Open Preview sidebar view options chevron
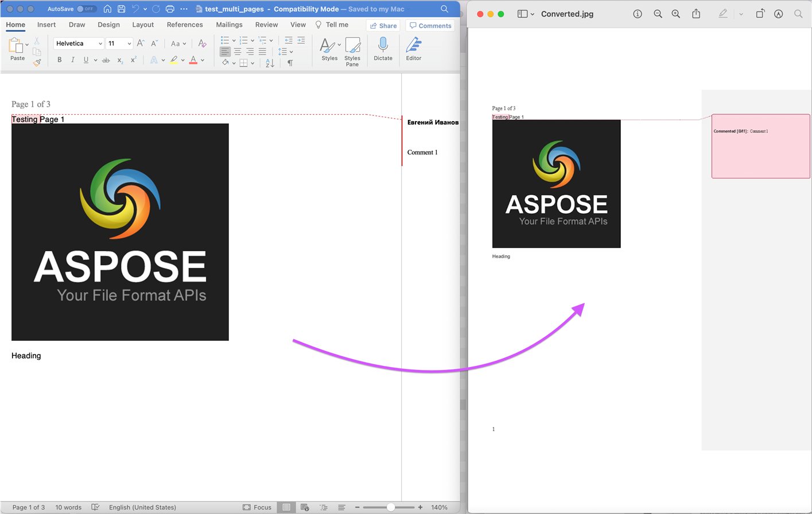812x514 pixels. coord(533,14)
